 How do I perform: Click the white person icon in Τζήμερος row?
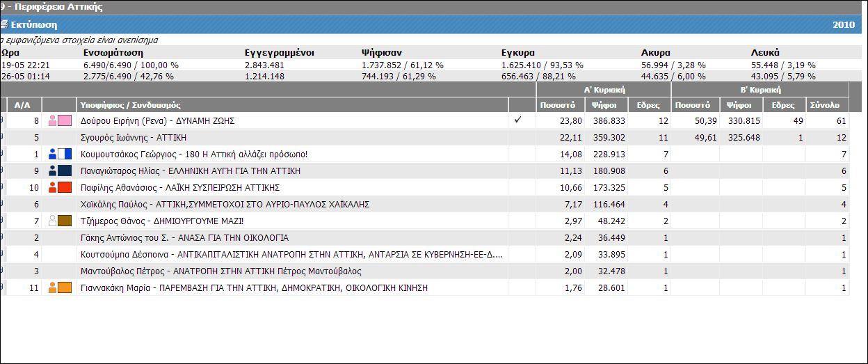pos(53,221)
